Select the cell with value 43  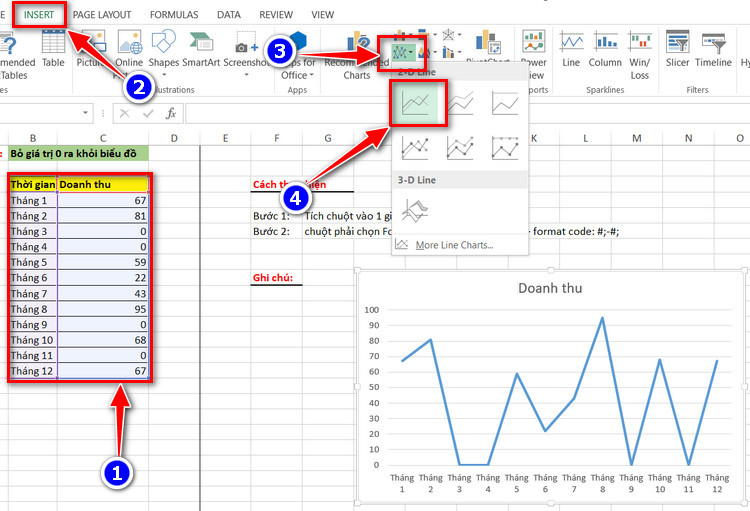point(103,294)
